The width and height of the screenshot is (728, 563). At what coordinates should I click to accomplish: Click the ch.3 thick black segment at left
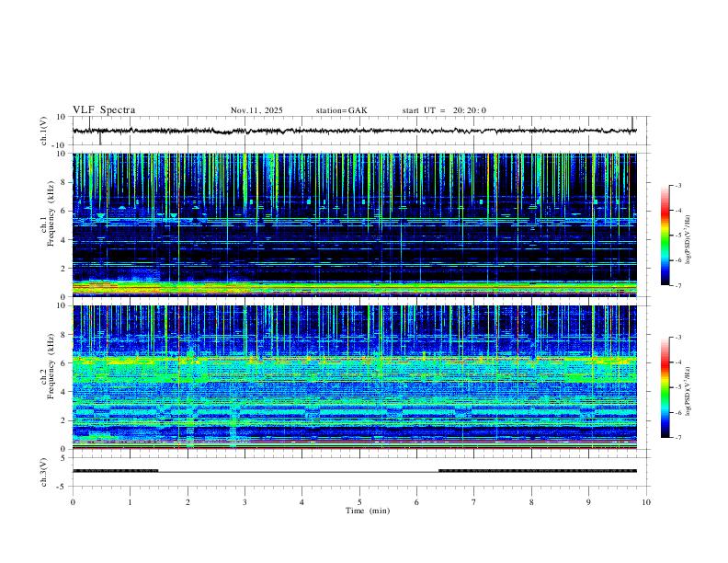[x=115, y=471]
